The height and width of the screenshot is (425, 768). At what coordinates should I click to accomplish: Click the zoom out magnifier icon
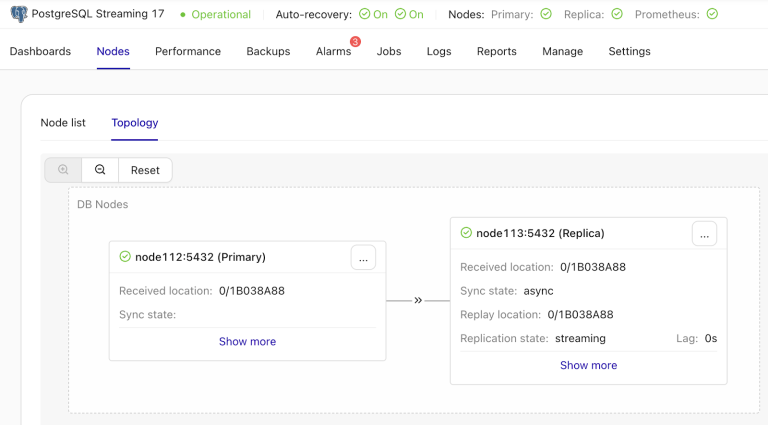pyautogui.click(x=100, y=170)
